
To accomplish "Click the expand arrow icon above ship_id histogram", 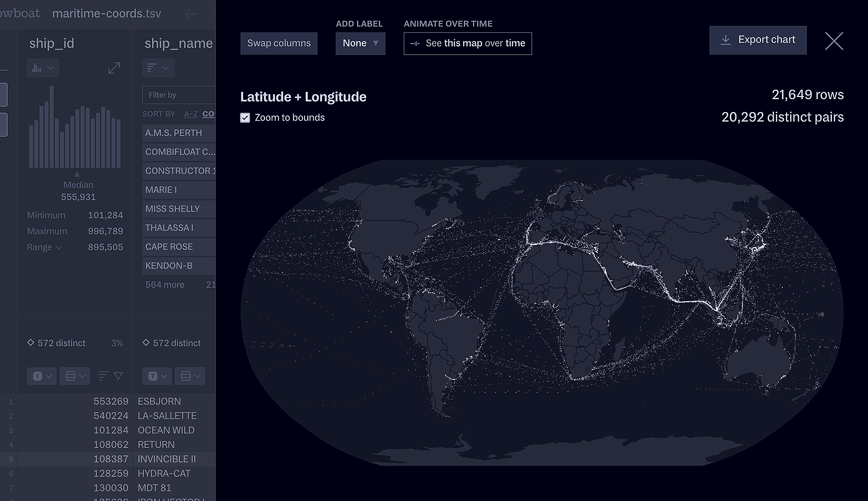I will tap(114, 68).
